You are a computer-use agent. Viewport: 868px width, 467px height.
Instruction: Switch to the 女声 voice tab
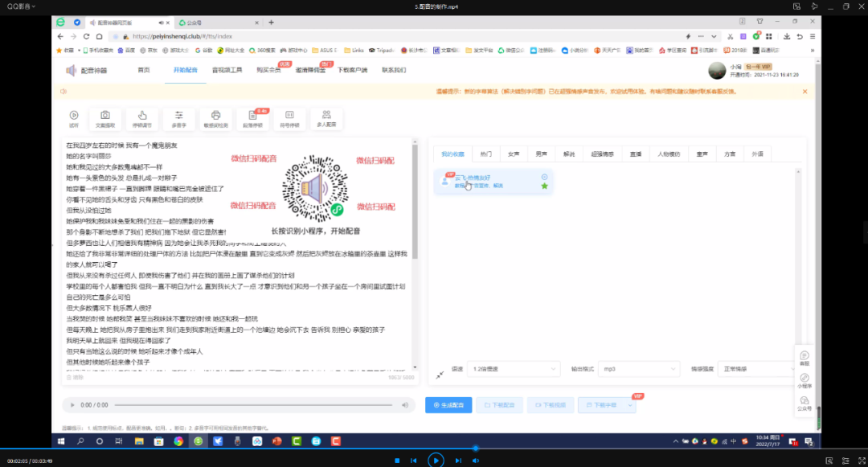click(514, 154)
